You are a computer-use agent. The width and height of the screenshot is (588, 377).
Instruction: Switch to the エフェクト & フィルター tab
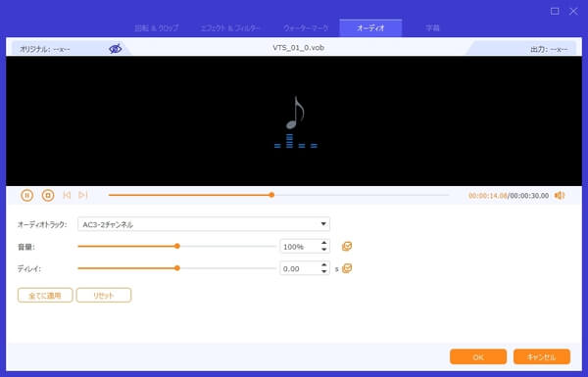(230, 28)
